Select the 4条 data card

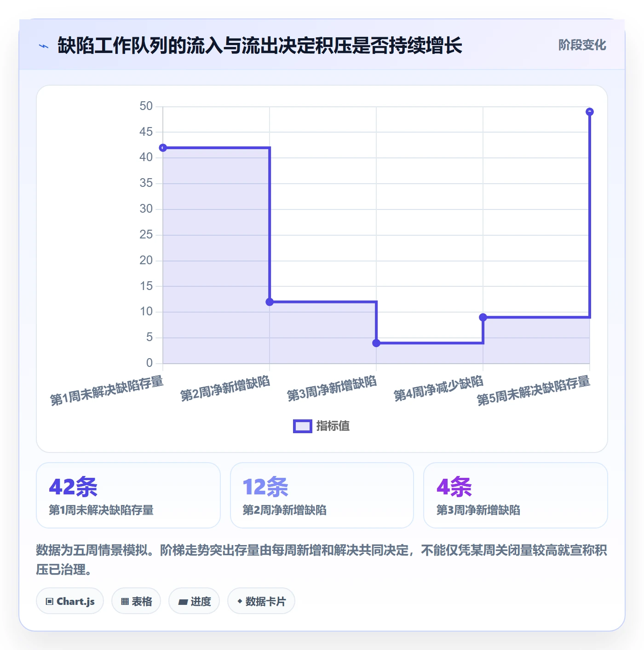click(516, 495)
